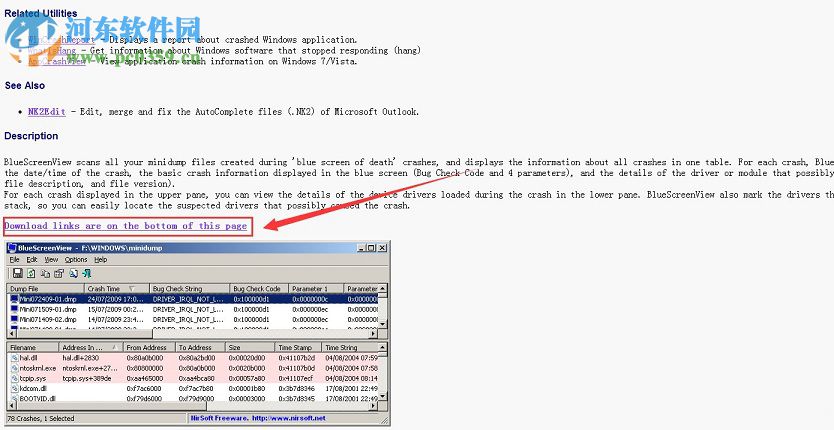Sort by Filename column header
Viewport: 834px width, 430px height.
33,348
